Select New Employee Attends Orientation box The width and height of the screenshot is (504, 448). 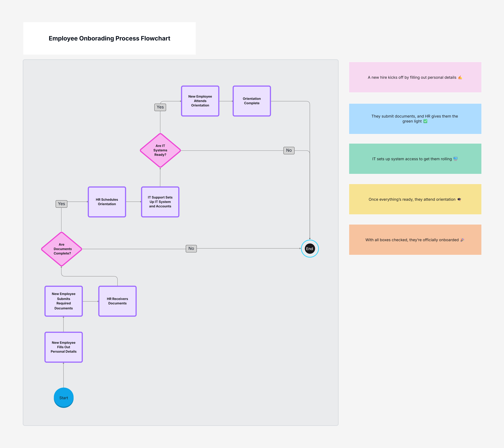pos(200,101)
